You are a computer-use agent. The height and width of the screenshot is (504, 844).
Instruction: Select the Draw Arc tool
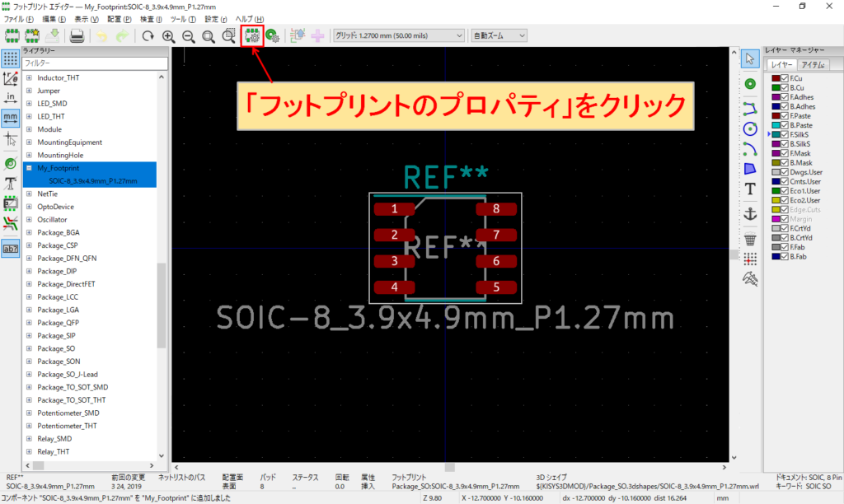pos(750,149)
